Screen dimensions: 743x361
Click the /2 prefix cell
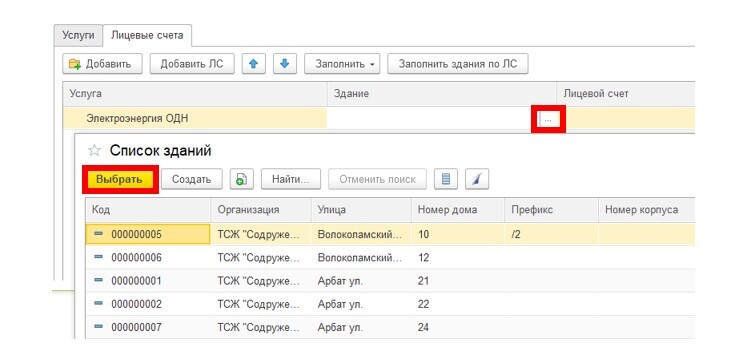coord(551,234)
